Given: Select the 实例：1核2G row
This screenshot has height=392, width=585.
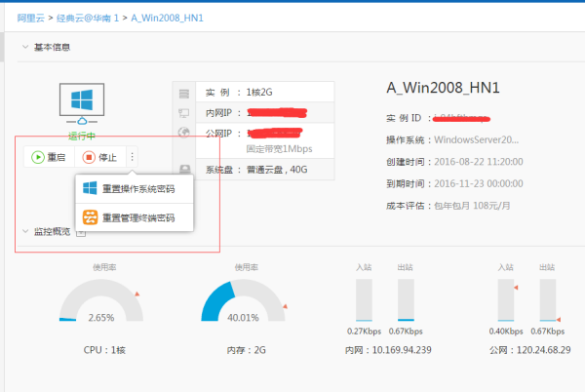Looking at the screenshot, I should click(x=265, y=92).
